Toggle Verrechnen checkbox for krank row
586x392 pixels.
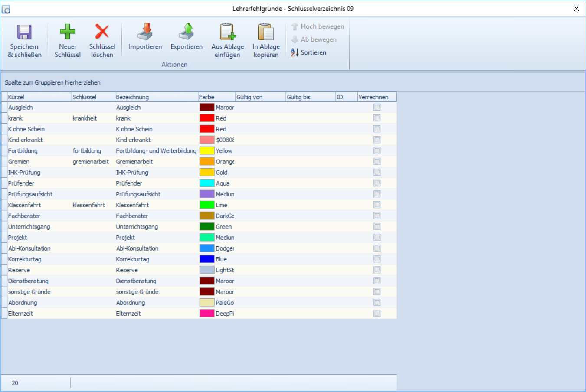(377, 118)
